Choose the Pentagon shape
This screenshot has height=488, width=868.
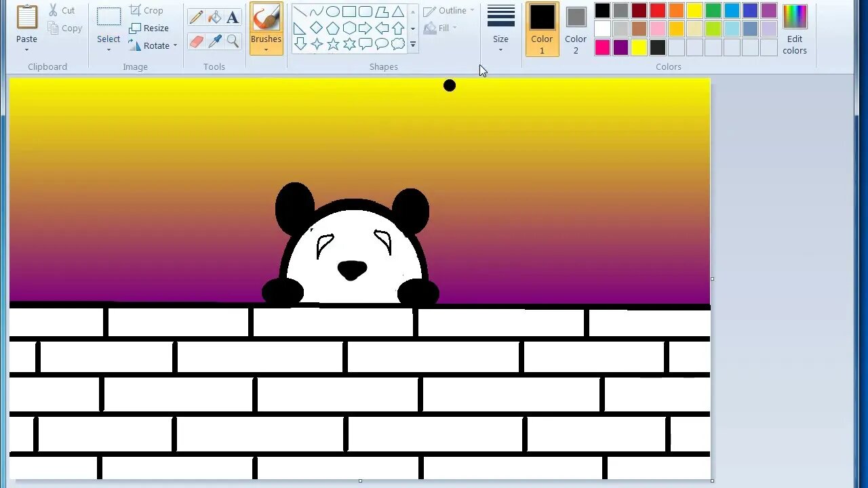point(332,28)
